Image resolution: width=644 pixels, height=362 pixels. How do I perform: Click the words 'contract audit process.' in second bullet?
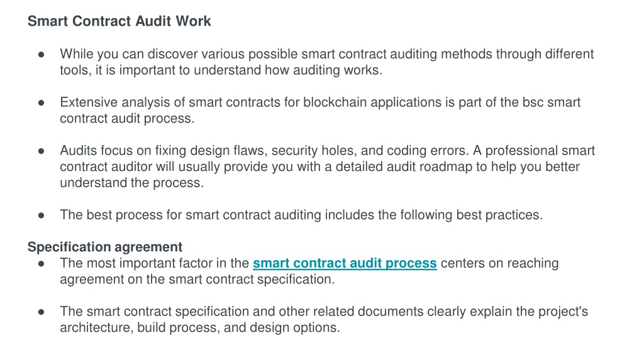click(x=127, y=119)
